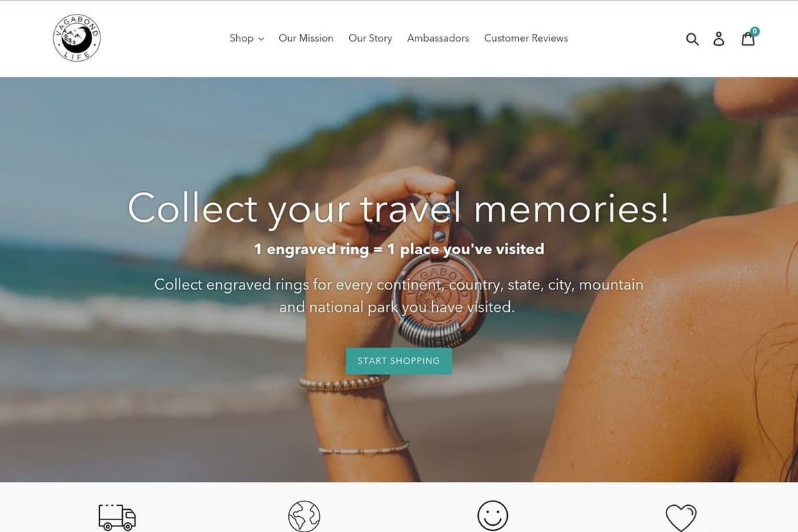
Task: Open the shopping bag cart icon
Action: [x=747, y=39]
